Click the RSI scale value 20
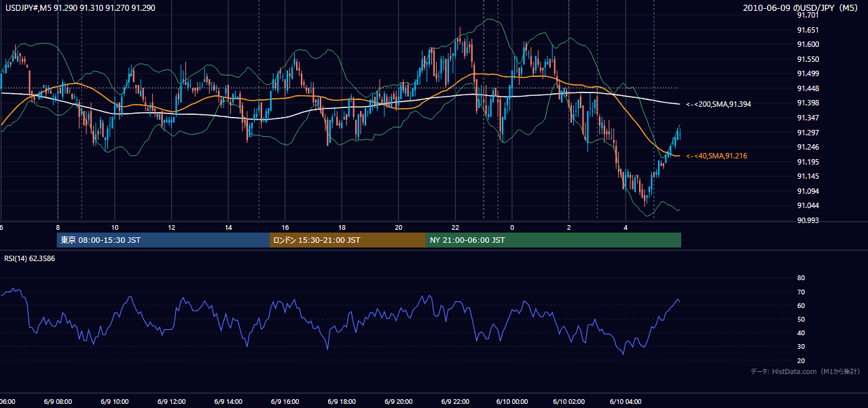Viewport: 868px width, 408px height. pos(801,360)
